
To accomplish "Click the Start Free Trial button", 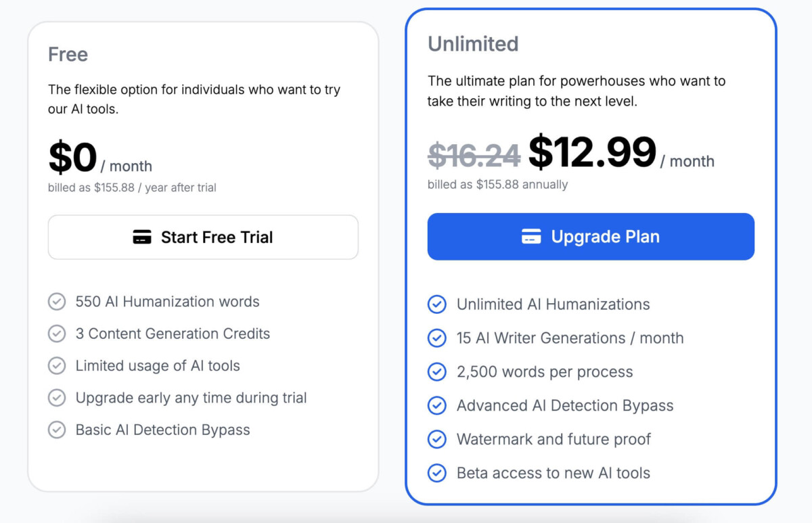I will tap(203, 237).
